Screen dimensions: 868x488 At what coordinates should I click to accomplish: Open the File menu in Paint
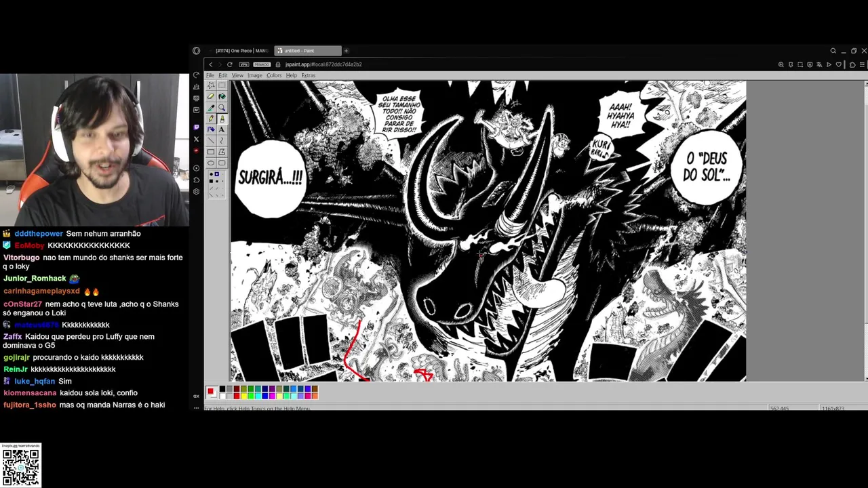coord(210,75)
